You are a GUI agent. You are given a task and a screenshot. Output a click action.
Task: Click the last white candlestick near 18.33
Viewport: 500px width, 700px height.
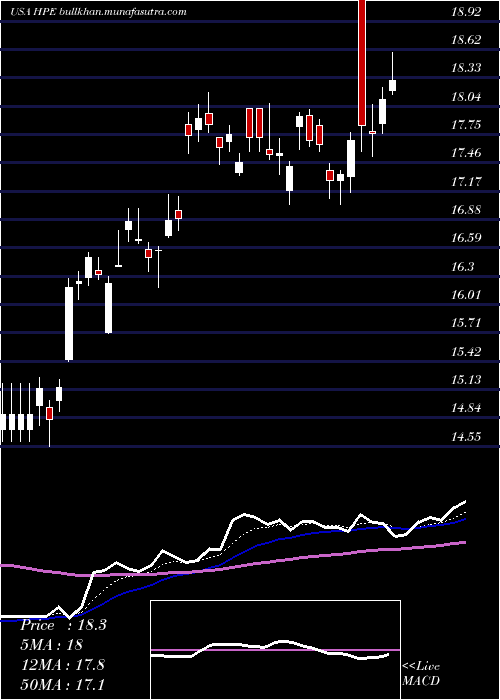coord(393,85)
